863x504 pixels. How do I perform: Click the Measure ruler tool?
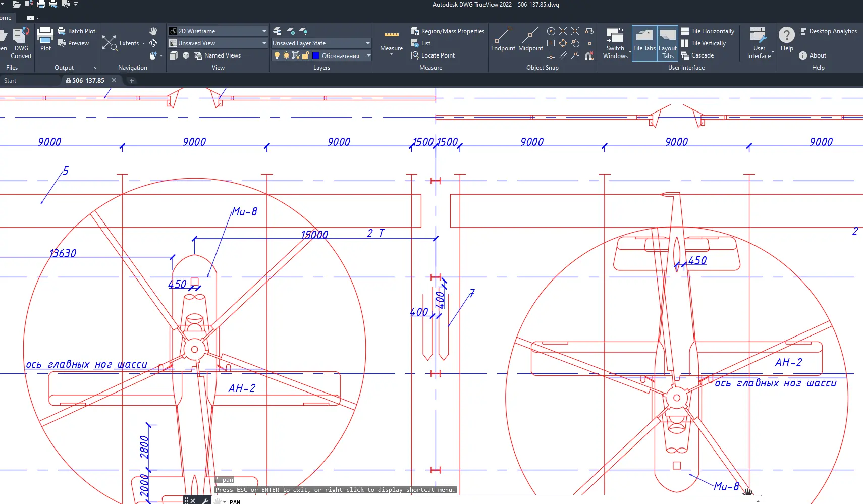point(392,39)
